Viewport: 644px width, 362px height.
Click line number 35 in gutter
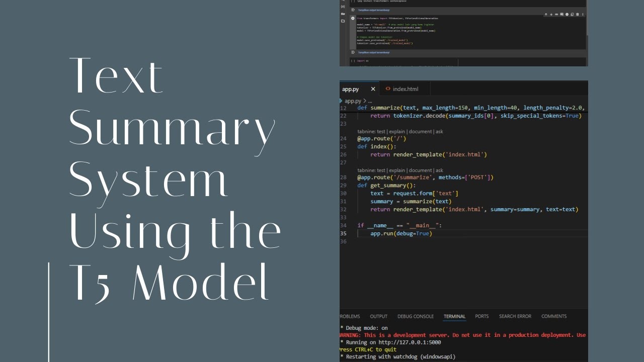click(x=344, y=233)
